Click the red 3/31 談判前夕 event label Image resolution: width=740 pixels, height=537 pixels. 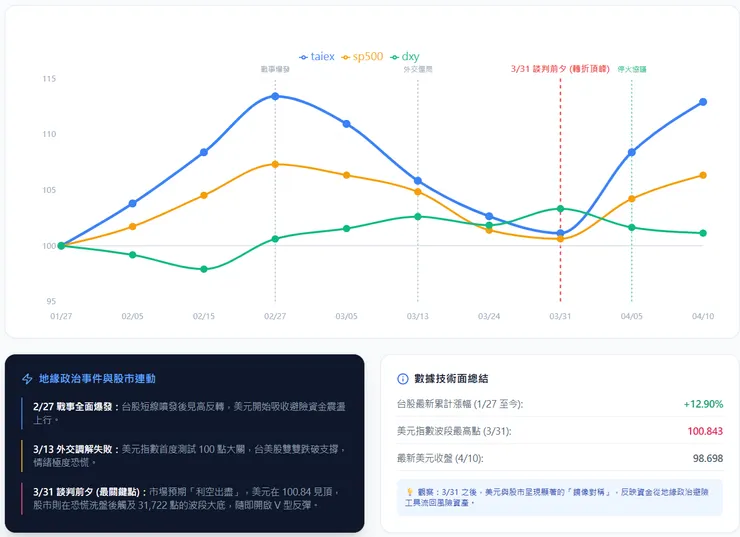coord(560,69)
